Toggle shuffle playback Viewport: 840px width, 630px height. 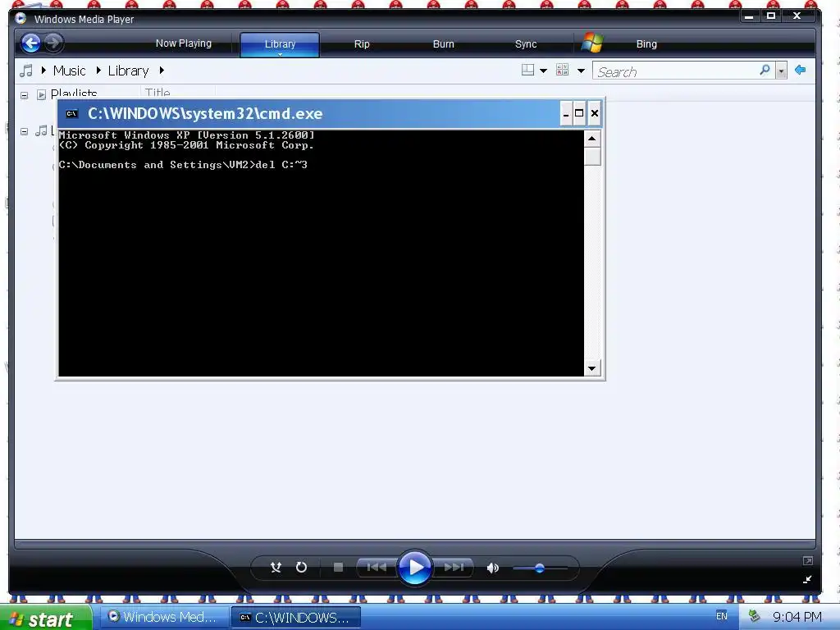point(276,567)
